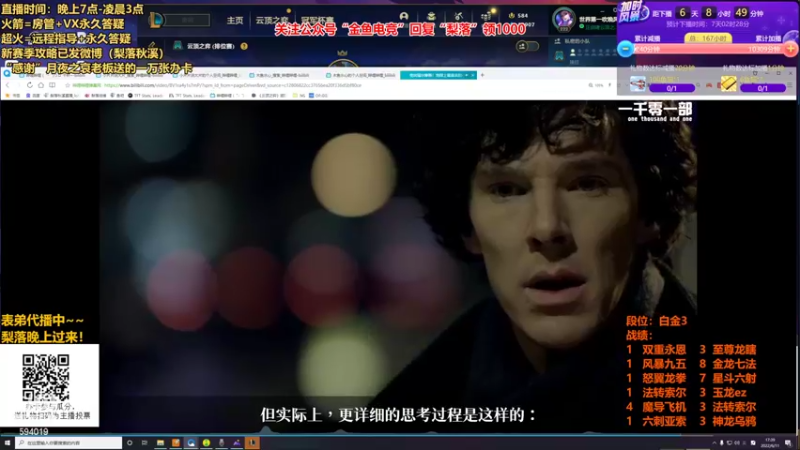Click the browser back arrow
The height and width of the screenshot is (450, 800).
point(8,85)
